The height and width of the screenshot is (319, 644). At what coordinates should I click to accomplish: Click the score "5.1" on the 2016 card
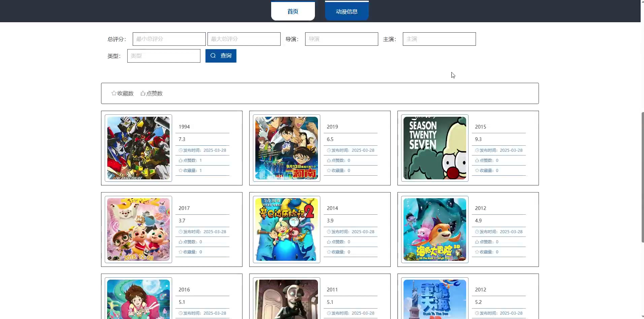pyautogui.click(x=182, y=302)
